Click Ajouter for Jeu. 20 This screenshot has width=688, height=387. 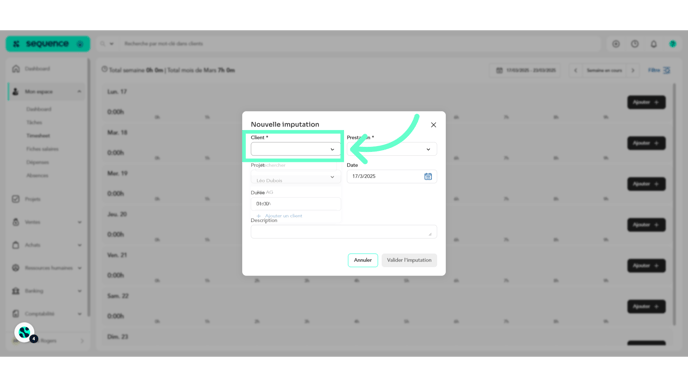click(x=646, y=225)
